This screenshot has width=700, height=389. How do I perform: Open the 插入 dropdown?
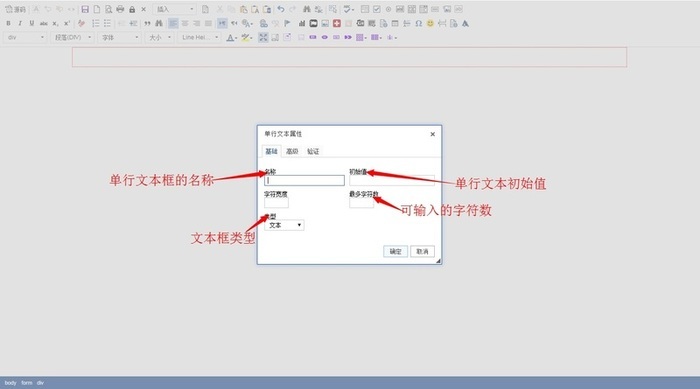(174, 9)
